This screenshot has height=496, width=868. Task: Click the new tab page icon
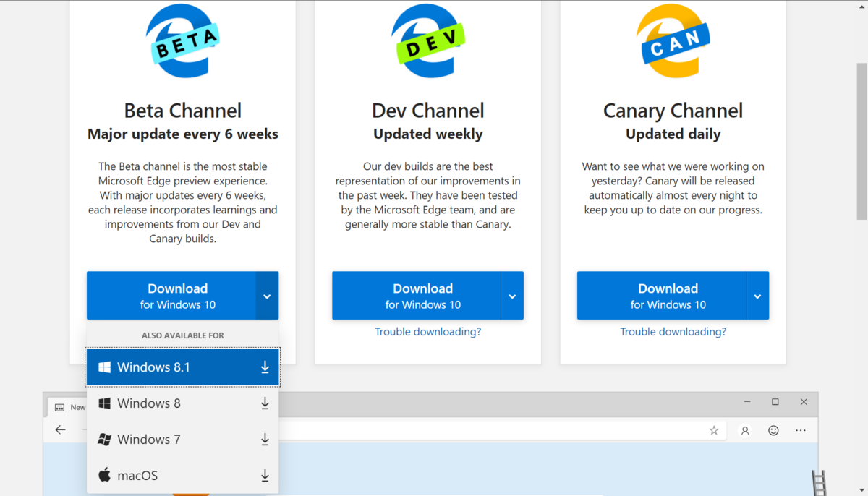pos(60,408)
